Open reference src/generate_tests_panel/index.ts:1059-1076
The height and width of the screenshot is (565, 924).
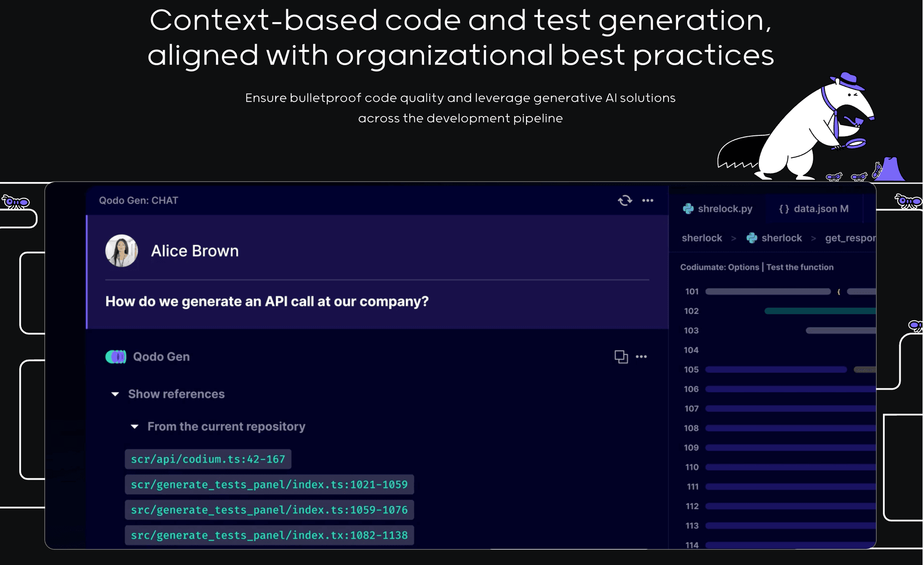[269, 510]
